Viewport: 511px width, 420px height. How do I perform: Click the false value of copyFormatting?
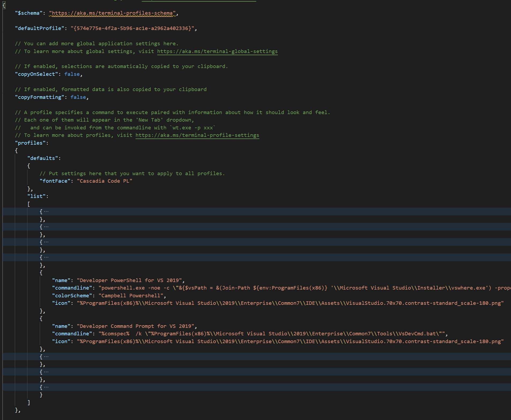click(x=78, y=97)
